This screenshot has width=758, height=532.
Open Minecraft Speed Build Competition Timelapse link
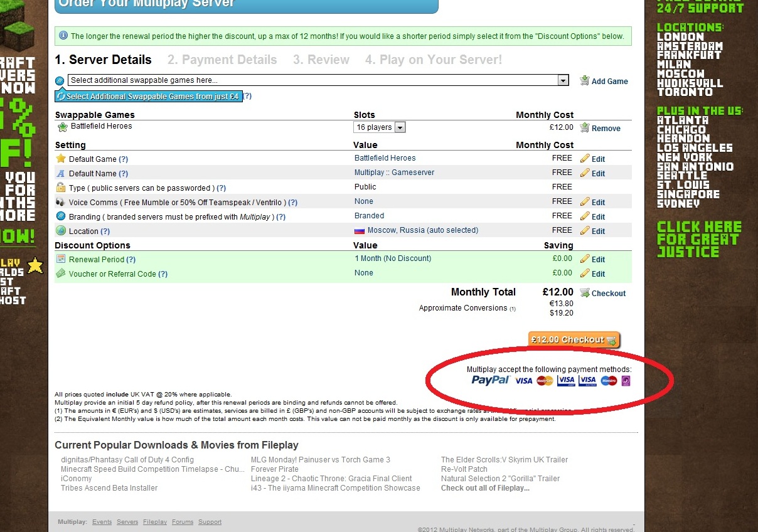coord(152,469)
